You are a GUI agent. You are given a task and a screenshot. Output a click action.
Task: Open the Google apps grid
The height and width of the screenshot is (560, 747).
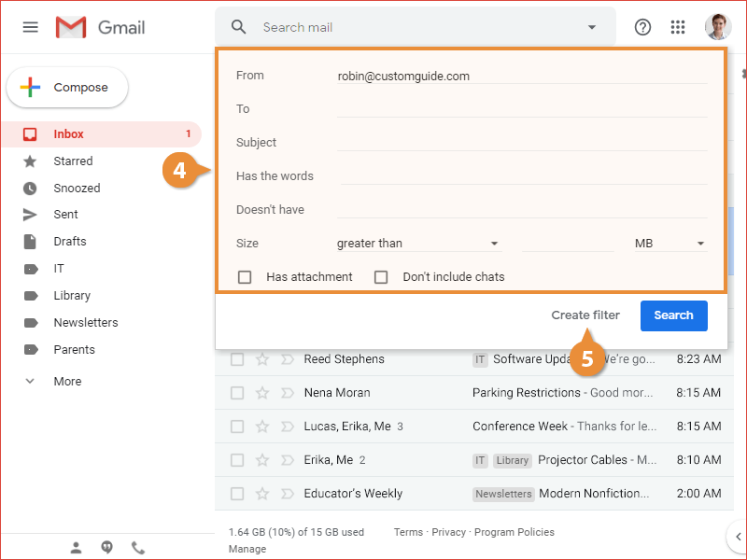pos(678,27)
